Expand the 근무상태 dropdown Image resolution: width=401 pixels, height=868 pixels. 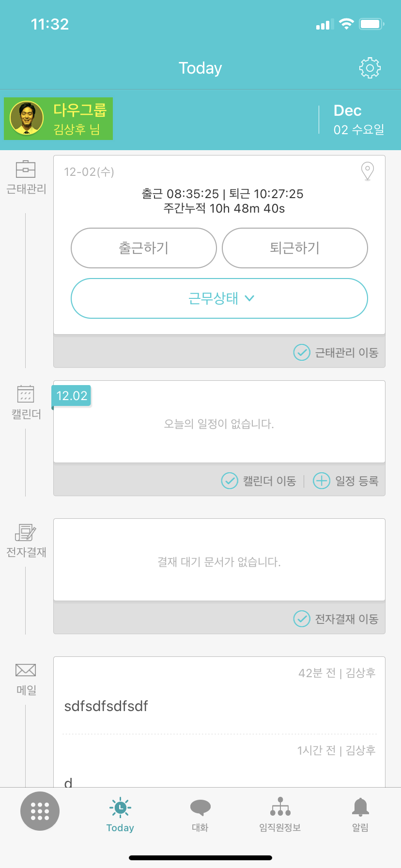tap(219, 298)
